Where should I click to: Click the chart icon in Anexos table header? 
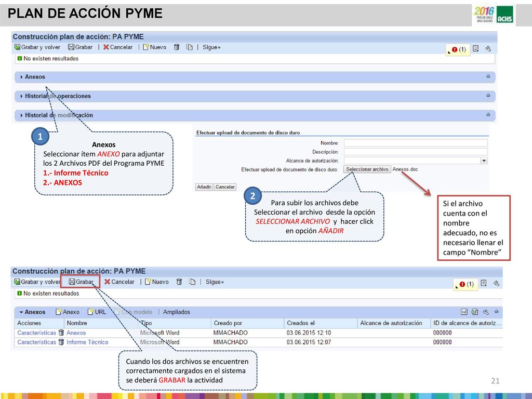464,312
